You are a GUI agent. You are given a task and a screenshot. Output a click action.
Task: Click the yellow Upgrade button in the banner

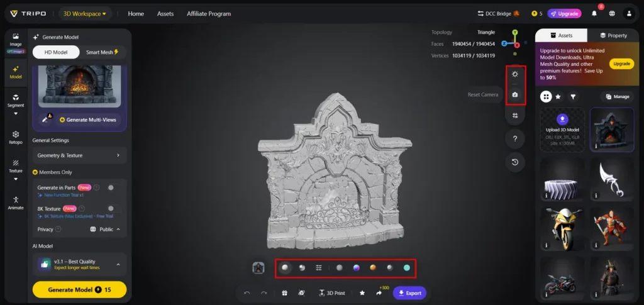pos(621,64)
